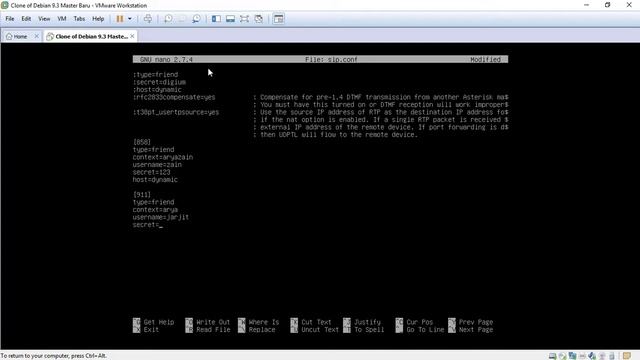
Task: Click the CD/DVD drive status icon
Action: pyautogui.click(x=562, y=356)
